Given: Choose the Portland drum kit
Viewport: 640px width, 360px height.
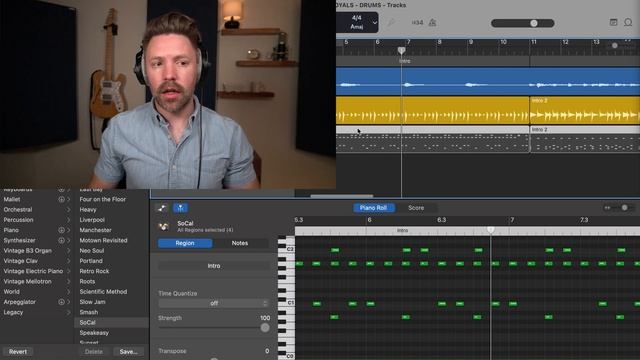Looking at the screenshot, I should point(91,261).
